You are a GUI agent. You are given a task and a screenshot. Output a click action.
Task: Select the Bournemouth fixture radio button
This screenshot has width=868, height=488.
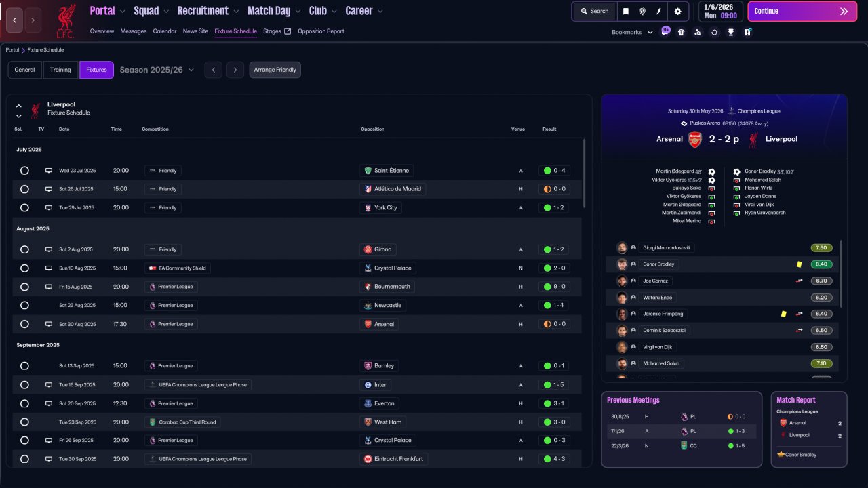[24, 287]
